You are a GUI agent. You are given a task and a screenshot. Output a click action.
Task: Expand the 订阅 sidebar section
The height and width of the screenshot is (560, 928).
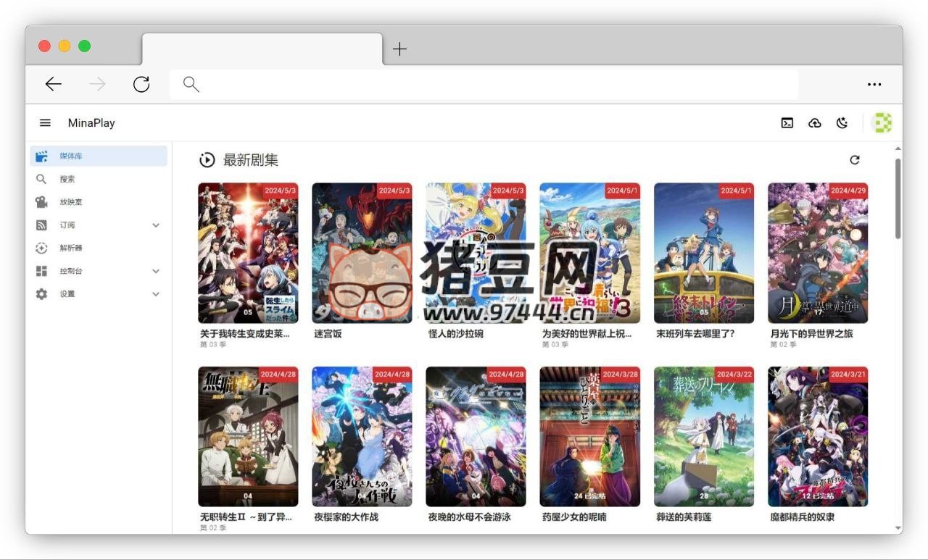pyautogui.click(x=156, y=225)
